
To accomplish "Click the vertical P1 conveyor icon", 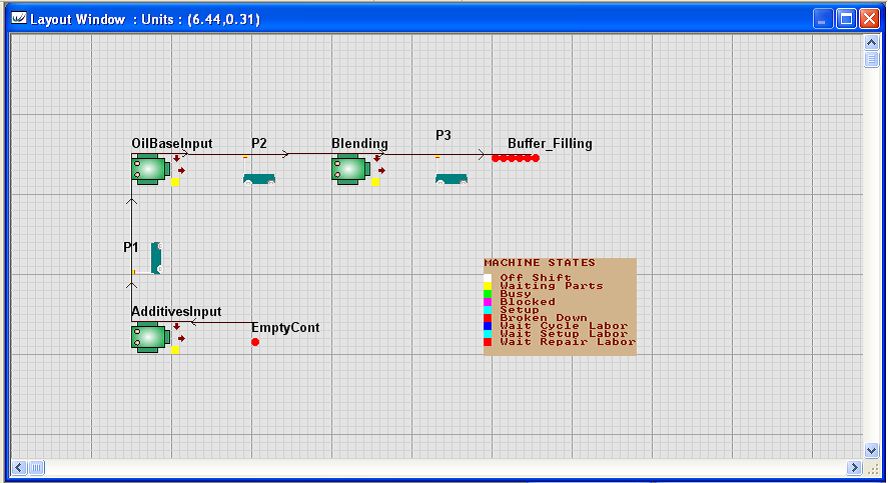I will click(x=155, y=257).
